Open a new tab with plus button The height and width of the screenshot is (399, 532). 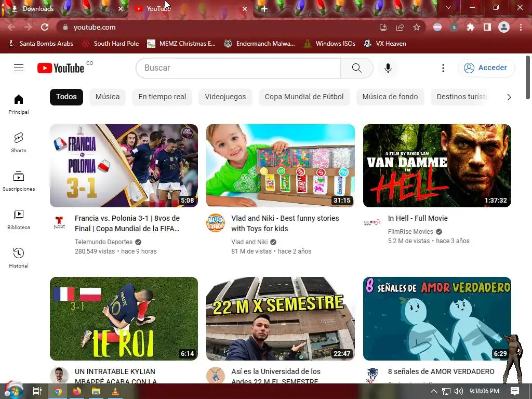[264, 9]
